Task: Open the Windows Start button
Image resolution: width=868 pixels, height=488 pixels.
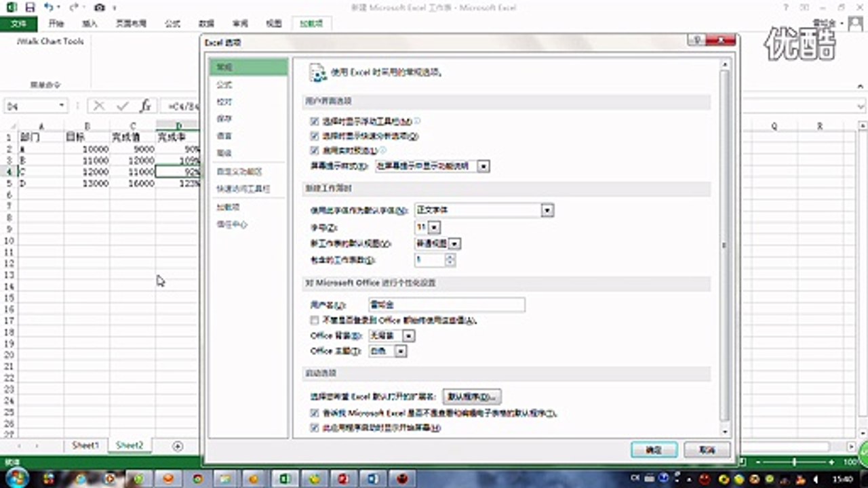Action: point(17,478)
